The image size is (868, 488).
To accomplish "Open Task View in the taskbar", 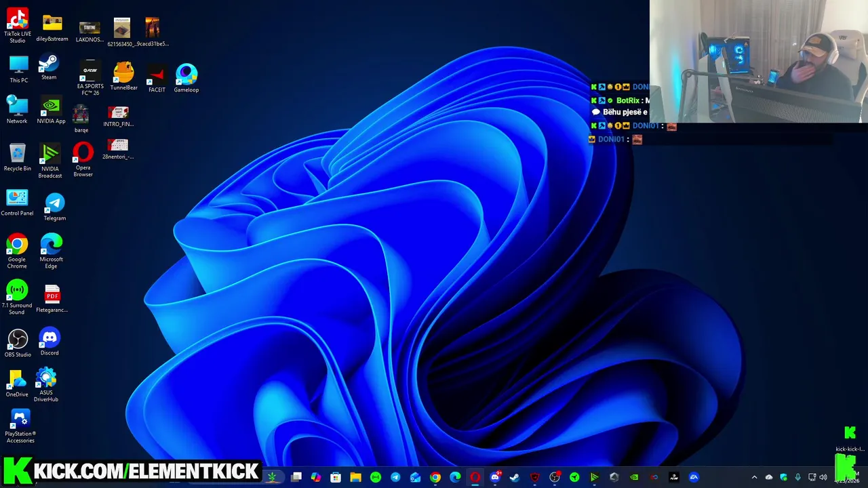I will 296,477.
